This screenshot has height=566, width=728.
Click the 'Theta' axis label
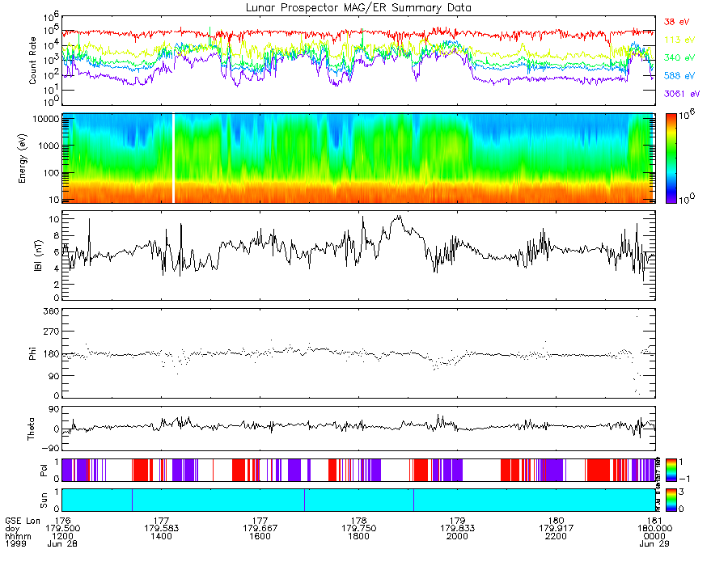click(x=31, y=429)
